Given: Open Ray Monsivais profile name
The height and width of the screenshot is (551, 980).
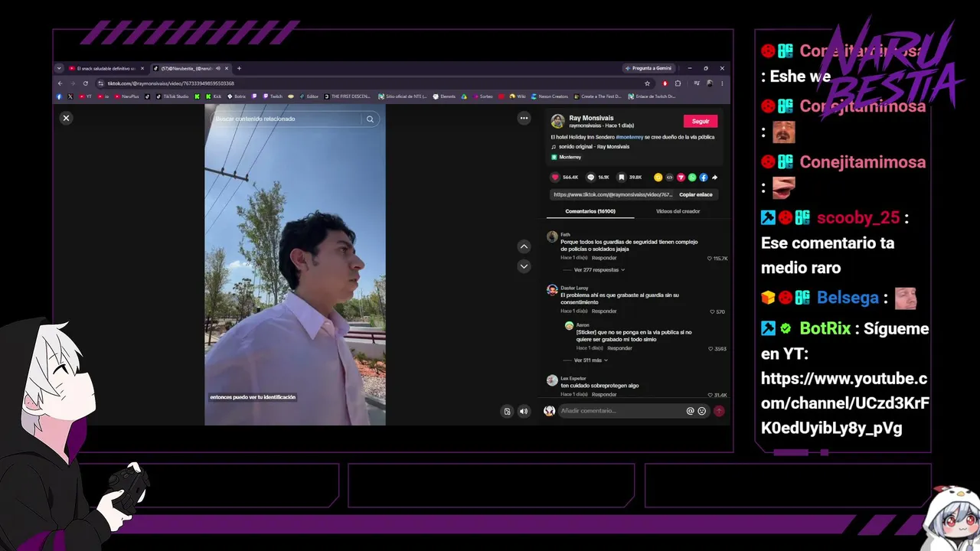Looking at the screenshot, I should [591, 118].
